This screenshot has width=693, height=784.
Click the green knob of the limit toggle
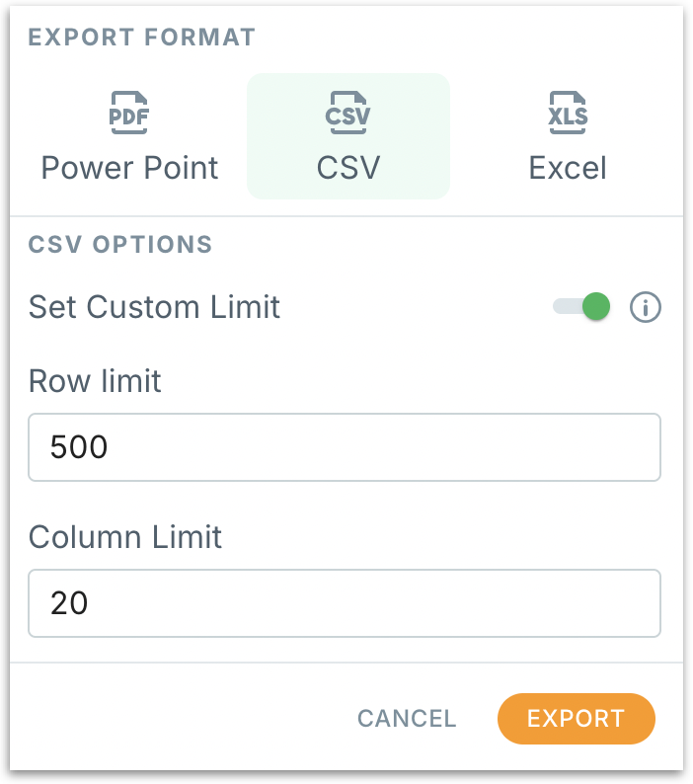595,307
